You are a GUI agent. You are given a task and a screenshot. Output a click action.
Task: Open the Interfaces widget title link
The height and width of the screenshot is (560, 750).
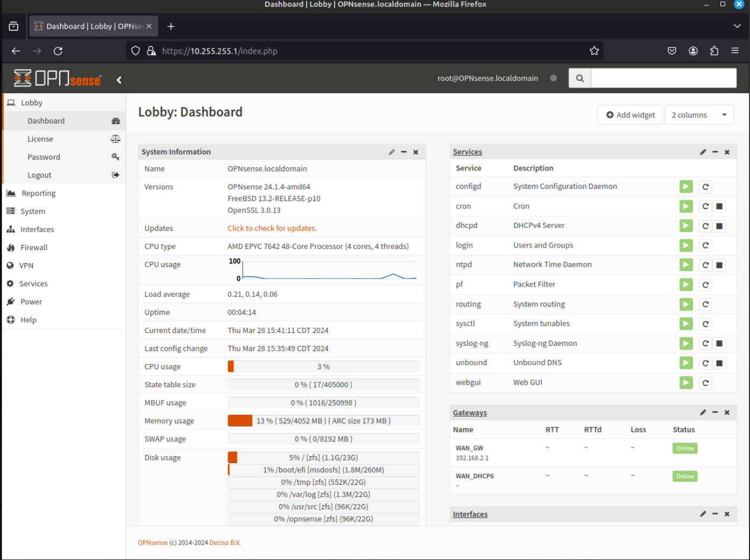[x=470, y=514]
